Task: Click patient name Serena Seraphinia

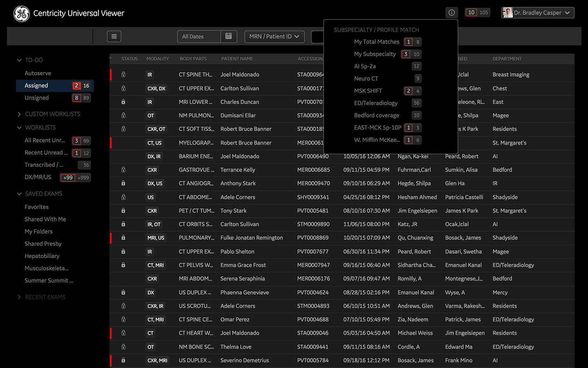Action: click(x=243, y=278)
